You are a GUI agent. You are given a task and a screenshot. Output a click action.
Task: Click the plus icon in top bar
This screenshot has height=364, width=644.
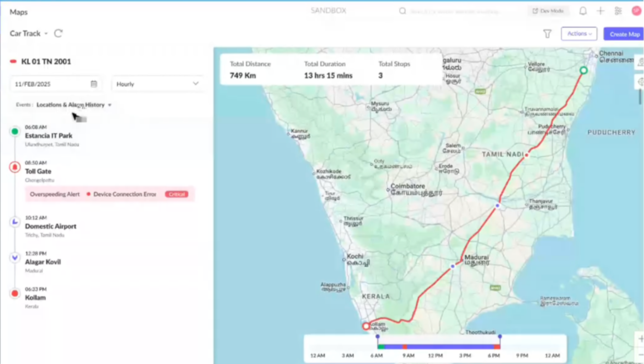pyautogui.click(x=601, y=11)
